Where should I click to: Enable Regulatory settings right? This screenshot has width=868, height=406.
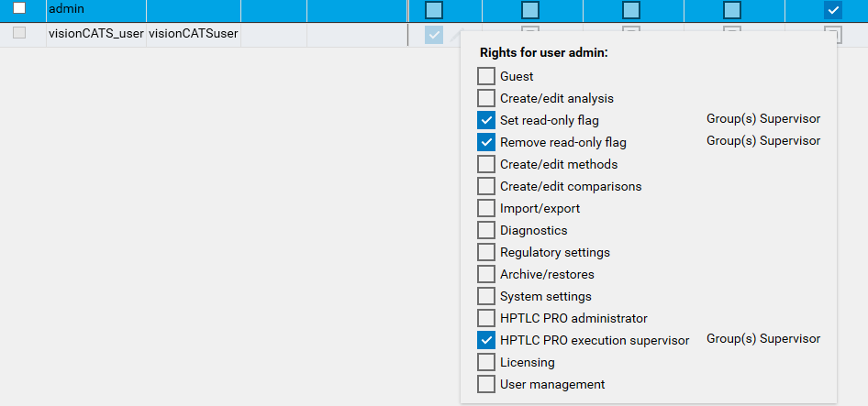coord(486,252)
